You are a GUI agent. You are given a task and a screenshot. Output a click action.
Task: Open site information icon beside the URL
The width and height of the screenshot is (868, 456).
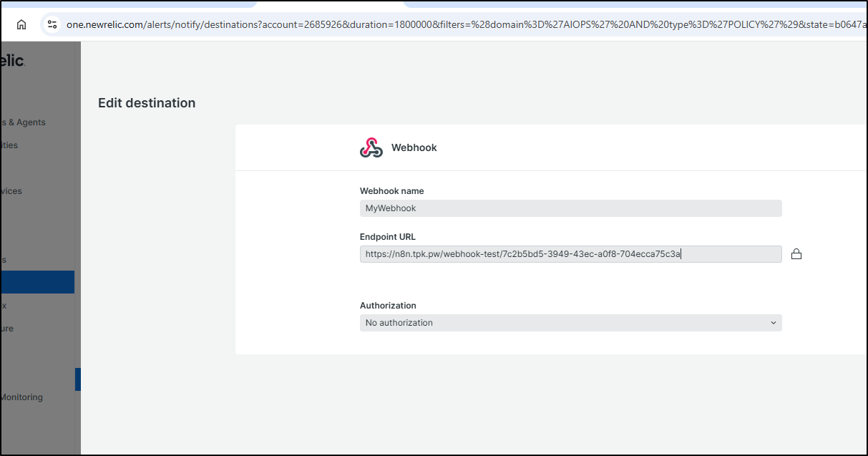click(52, 24)
